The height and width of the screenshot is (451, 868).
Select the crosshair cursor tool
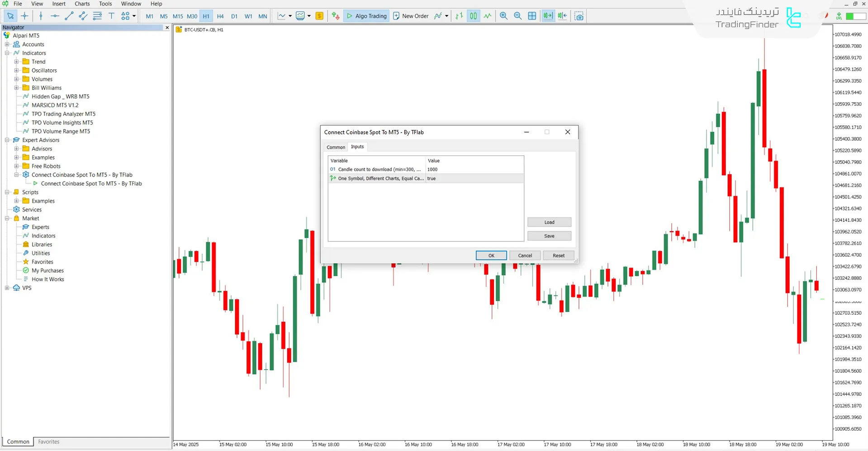(x=24, y=16)
